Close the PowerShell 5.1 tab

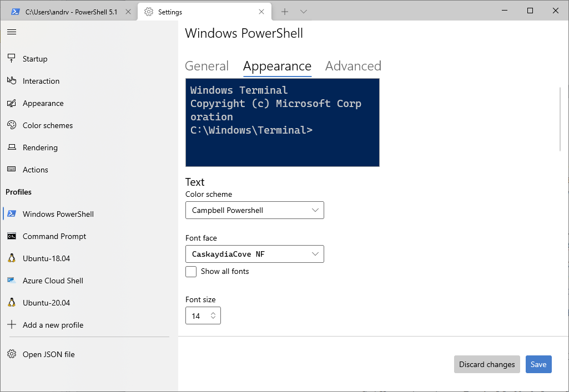coord(128,12)
